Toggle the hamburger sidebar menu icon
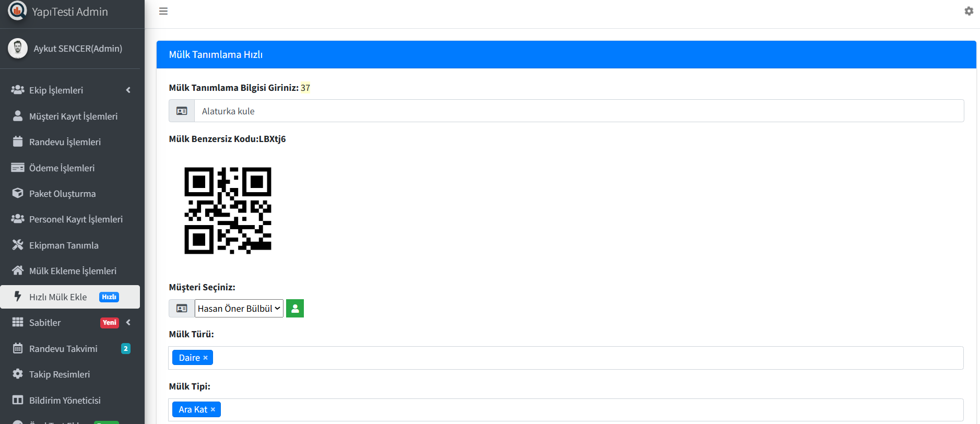Screen dimensions: 980x424 pos(163,11)
